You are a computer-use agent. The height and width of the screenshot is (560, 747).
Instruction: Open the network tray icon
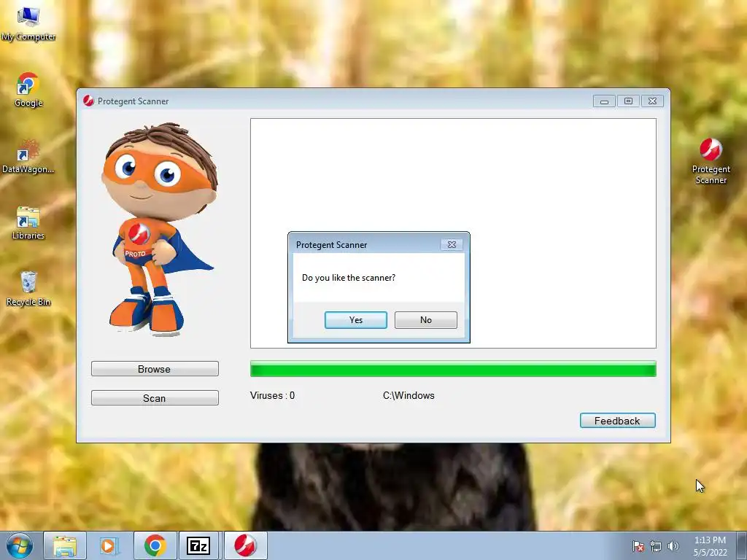[656, 547]
